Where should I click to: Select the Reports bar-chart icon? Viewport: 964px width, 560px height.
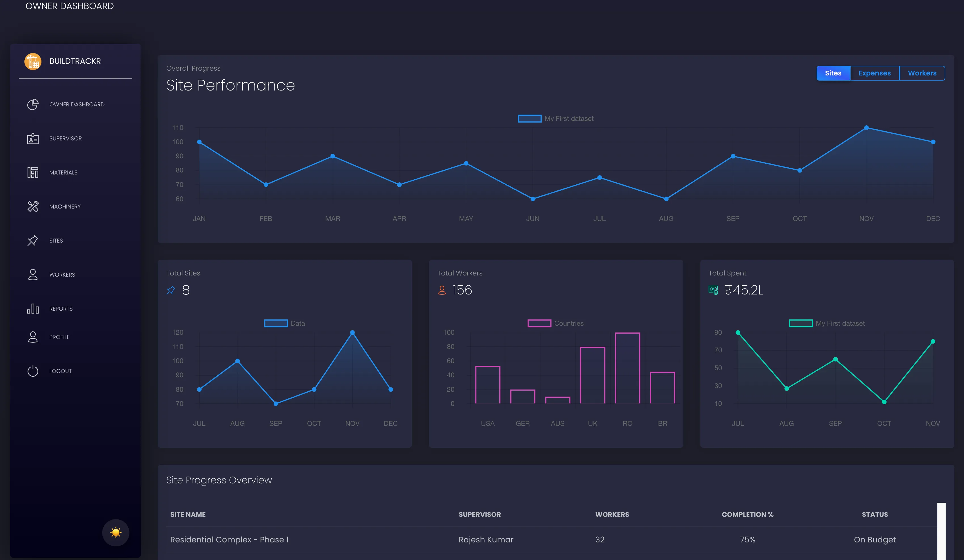coord(33,308)
